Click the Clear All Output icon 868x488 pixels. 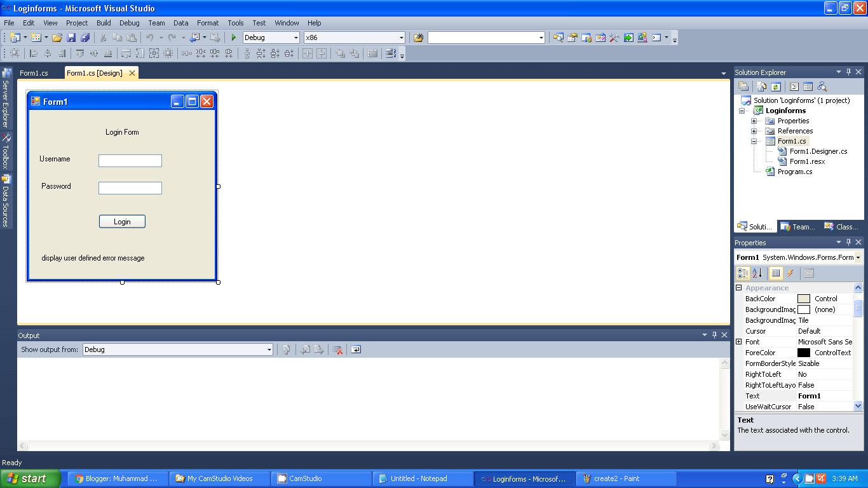click(x=339, y=349)
